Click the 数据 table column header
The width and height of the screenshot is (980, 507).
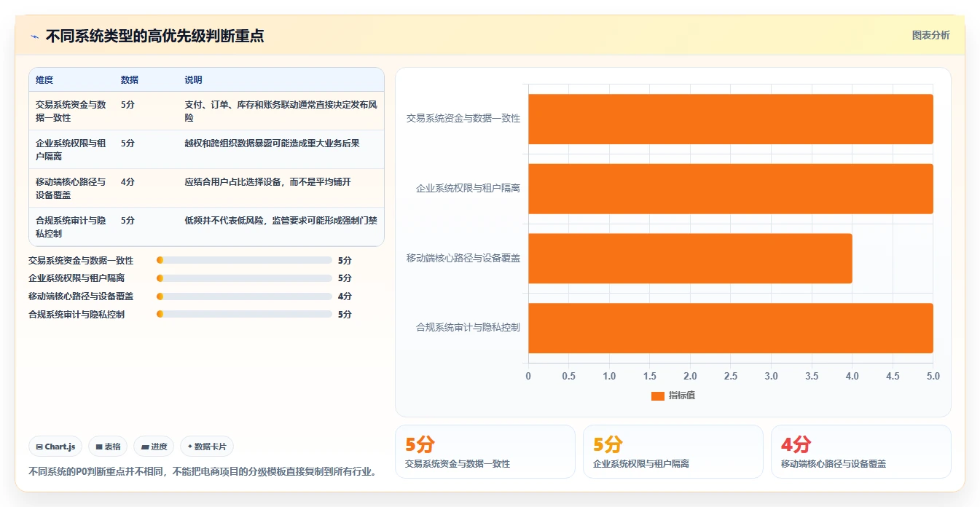130,80
